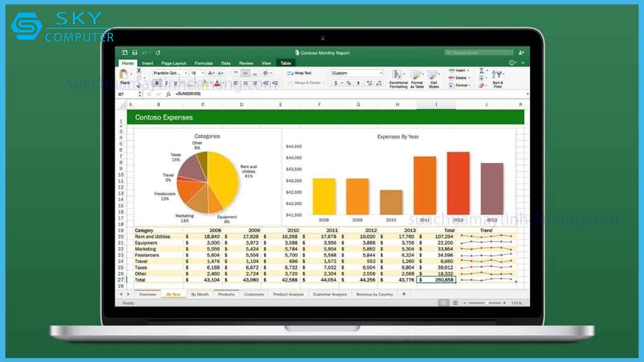Open Conditional Formatting menu
Image resolution: width=644 pixels, height=362 pixels.
point(398,79)
